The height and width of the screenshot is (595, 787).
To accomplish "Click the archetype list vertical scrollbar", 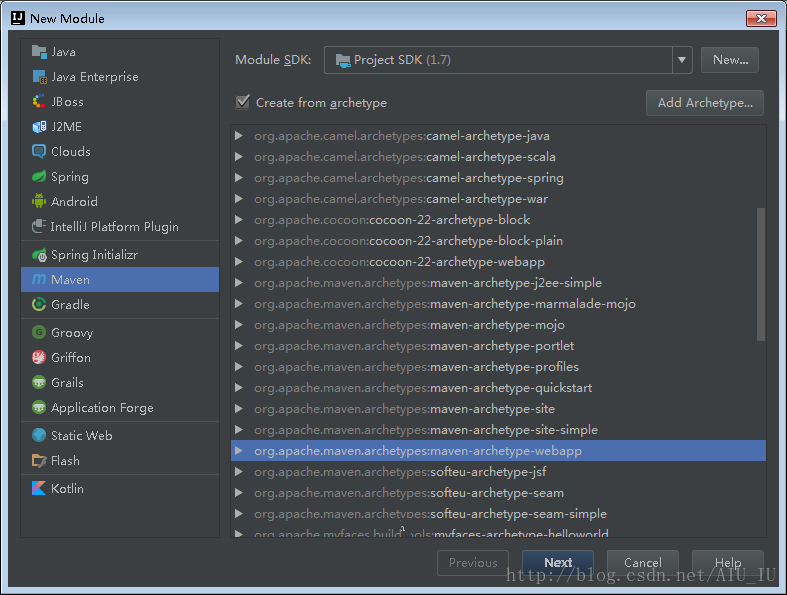I will coord(761,274).
